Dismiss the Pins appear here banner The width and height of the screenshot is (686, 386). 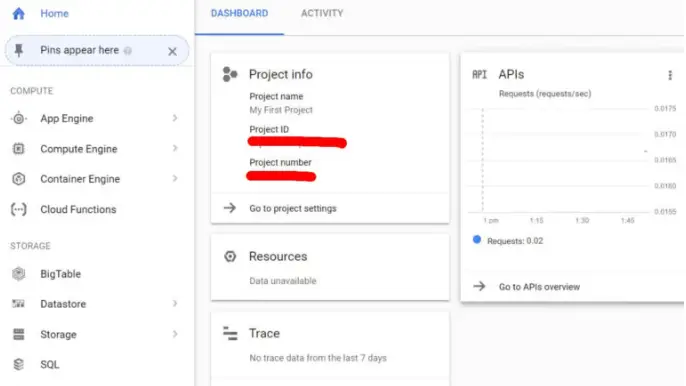172,51
